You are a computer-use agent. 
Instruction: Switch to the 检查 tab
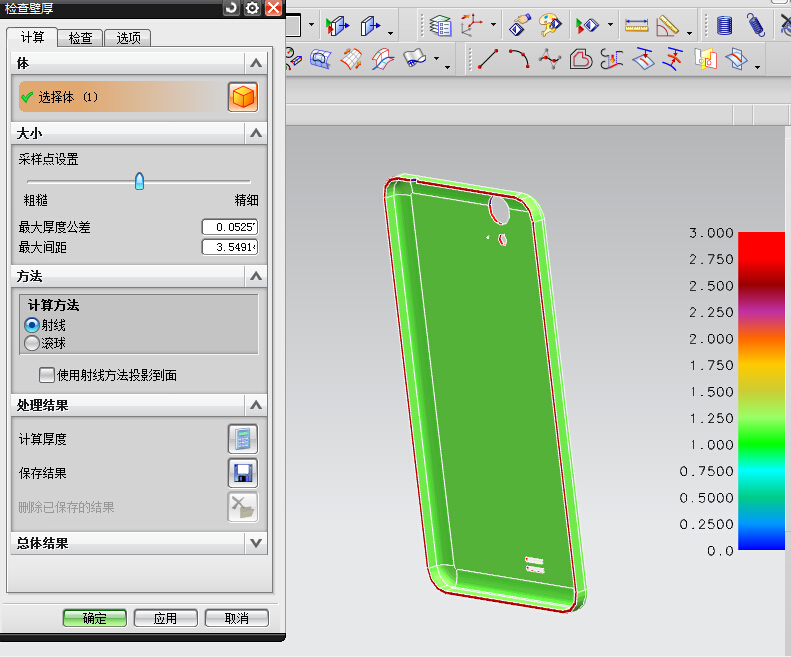80,38
